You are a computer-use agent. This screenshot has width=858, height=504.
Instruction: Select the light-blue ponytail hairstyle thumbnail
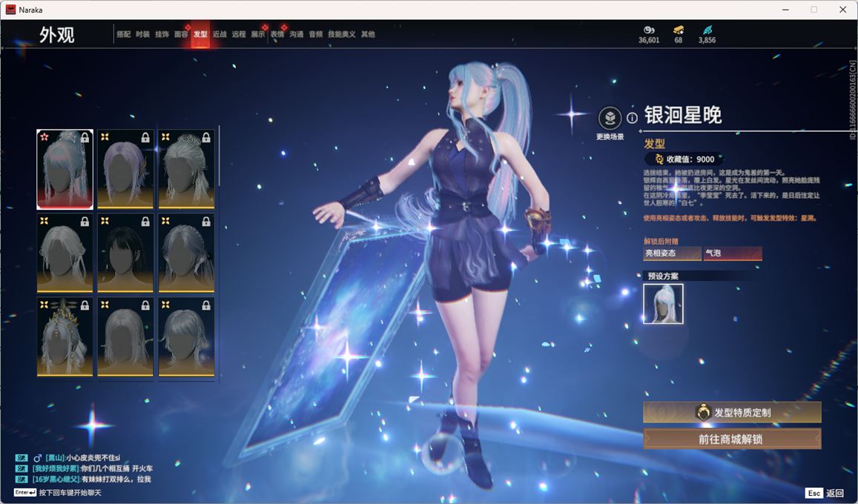click(x=65, y=169)
